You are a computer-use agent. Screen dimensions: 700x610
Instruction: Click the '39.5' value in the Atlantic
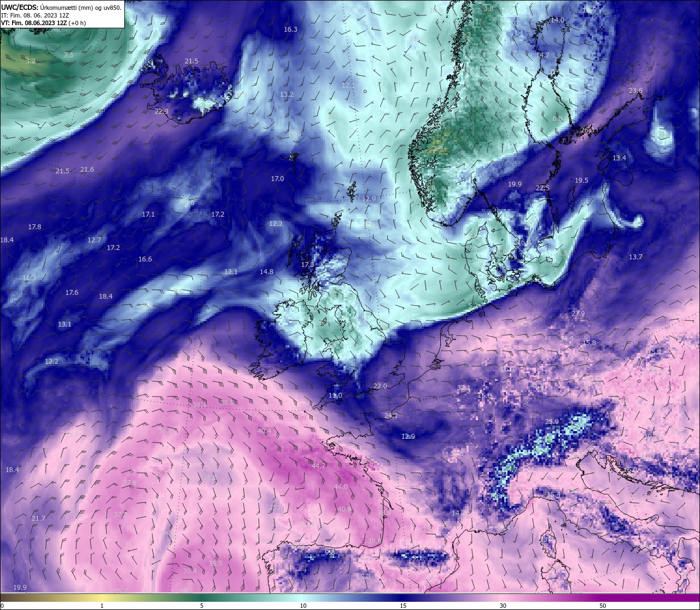click(215, 563)
